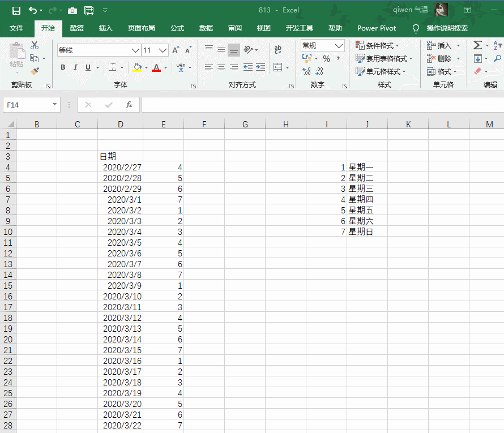
Task: Insert function with the fx button
Action: click(129, 105)
